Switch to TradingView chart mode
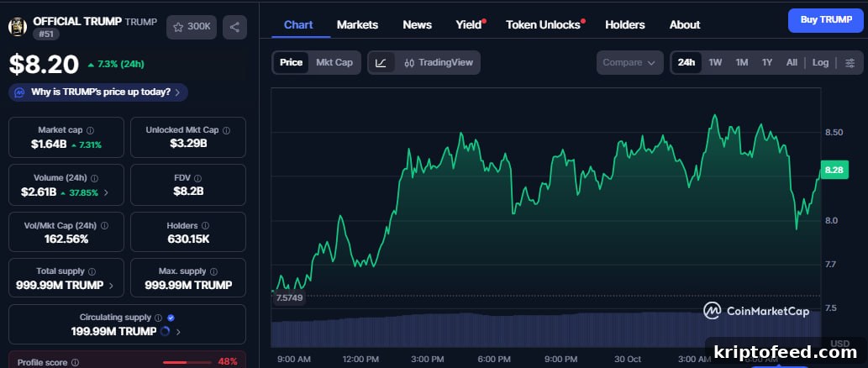The height and width of the screenshot is (368, 868). pos(439,62)
